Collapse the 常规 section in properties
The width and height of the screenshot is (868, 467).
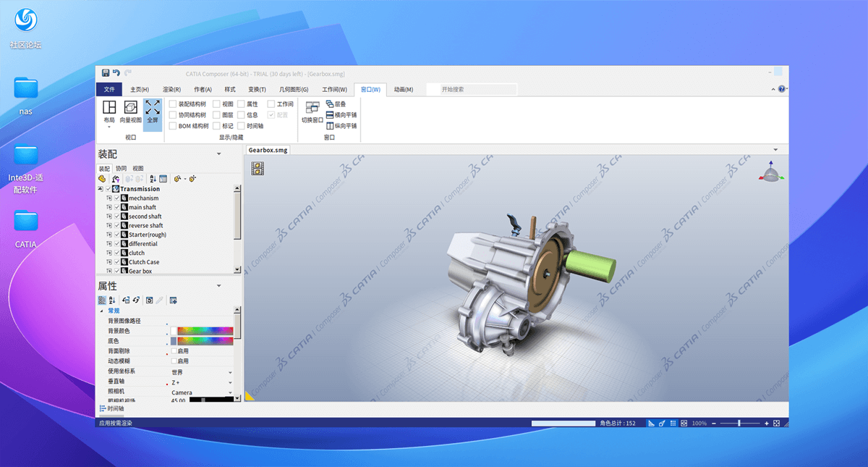101,311
